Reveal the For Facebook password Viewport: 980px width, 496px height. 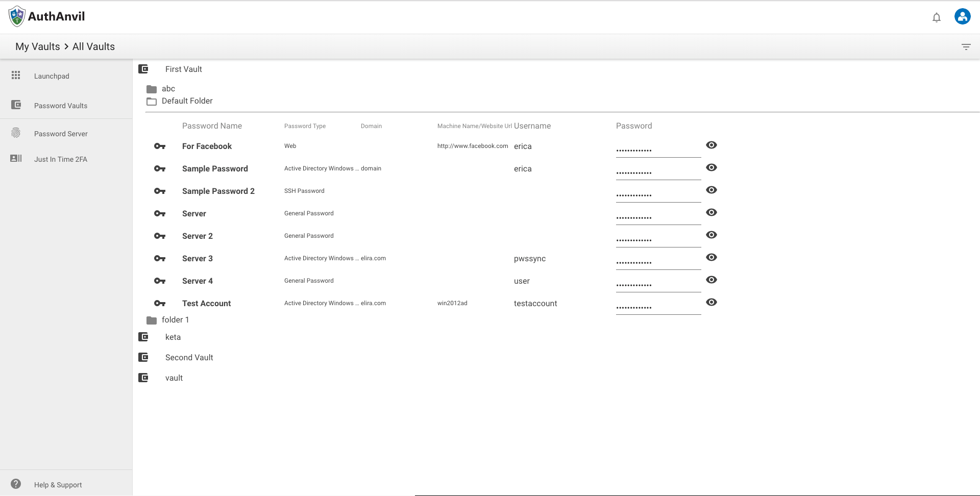click(712, 145)
